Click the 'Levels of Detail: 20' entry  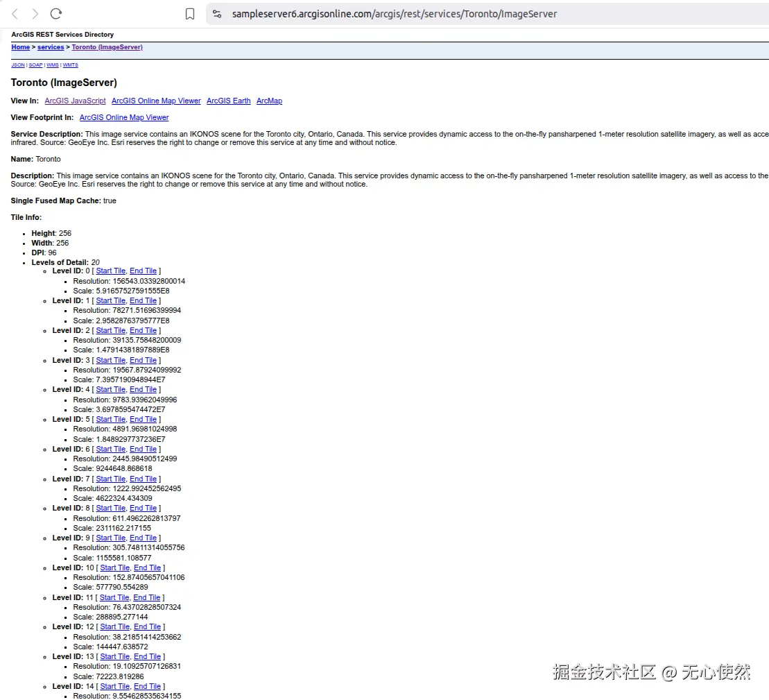pyautogui.click(x=65, y=262)
